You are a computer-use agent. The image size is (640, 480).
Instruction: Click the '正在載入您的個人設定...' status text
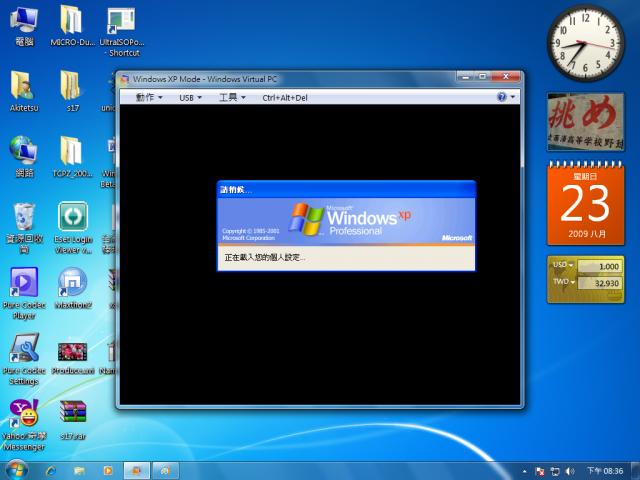264,258
